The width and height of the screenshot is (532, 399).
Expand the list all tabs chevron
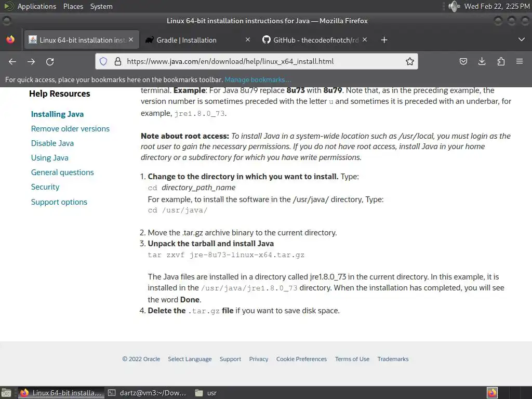(x=522, y=39)
